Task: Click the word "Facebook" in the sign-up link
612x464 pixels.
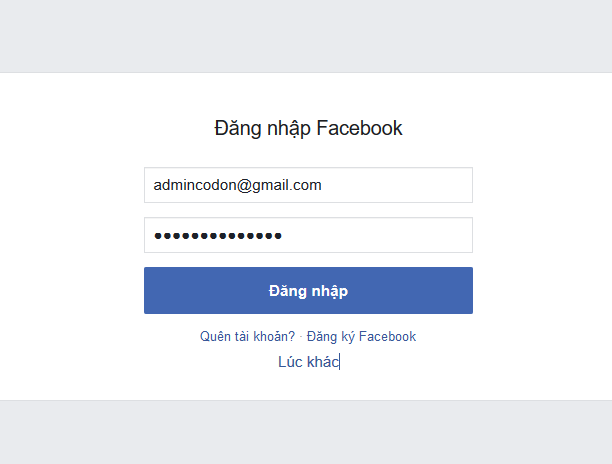Action: pyautogui.click(x=387, y=336)
